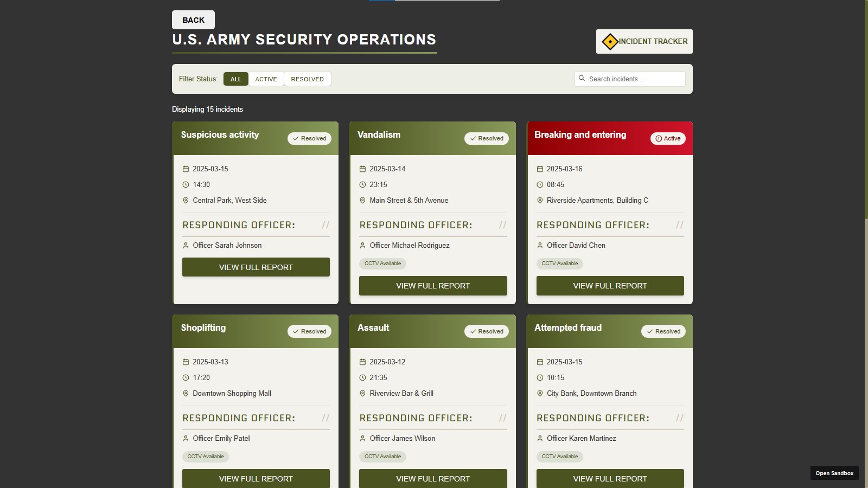Click the "Shoplifting" card title
This screenshot has height=488, width=868.
coord(203,328)
